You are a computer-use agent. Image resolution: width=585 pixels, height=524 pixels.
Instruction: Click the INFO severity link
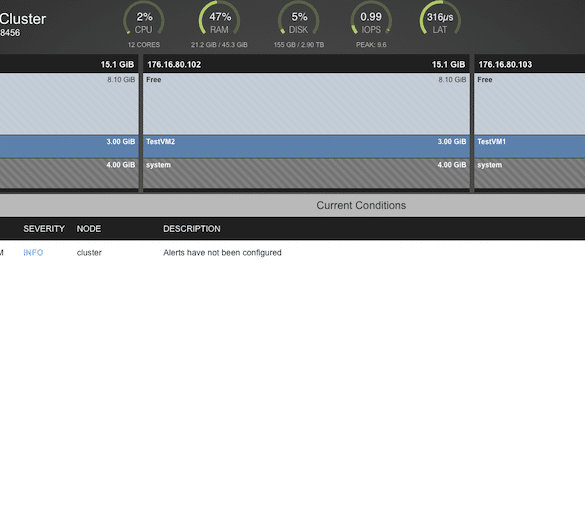click(33, 253)
